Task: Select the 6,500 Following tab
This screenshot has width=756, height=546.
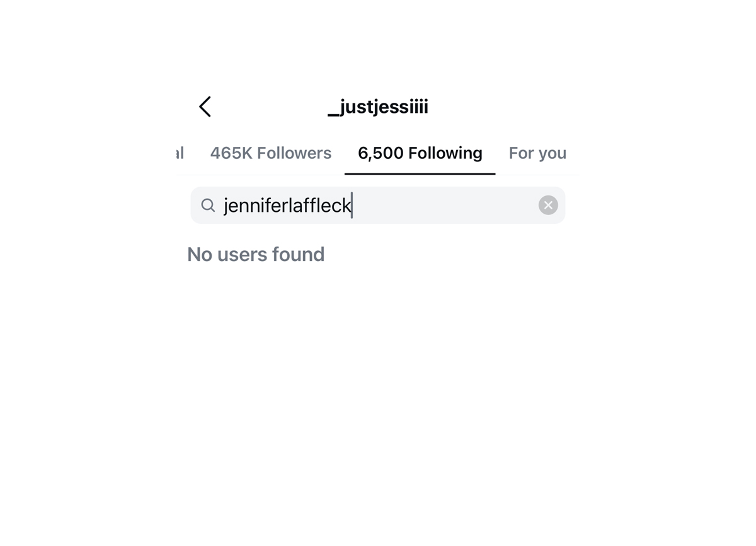Action: [420, 153]
